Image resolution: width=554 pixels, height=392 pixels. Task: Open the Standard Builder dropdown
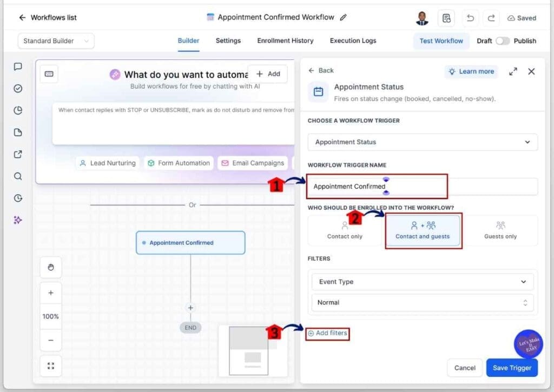[56, 41]
